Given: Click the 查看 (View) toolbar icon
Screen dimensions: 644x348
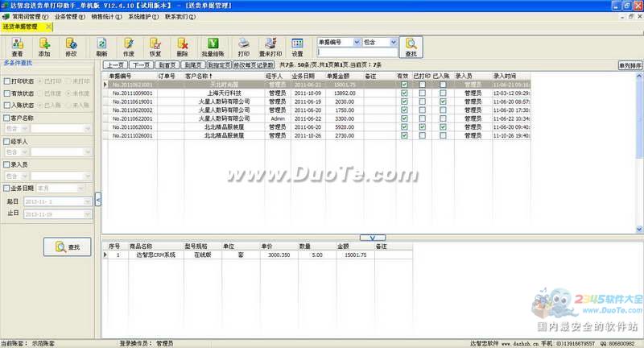Looking at the screenshot, I should pyautogui.click(x=17, y=45).
